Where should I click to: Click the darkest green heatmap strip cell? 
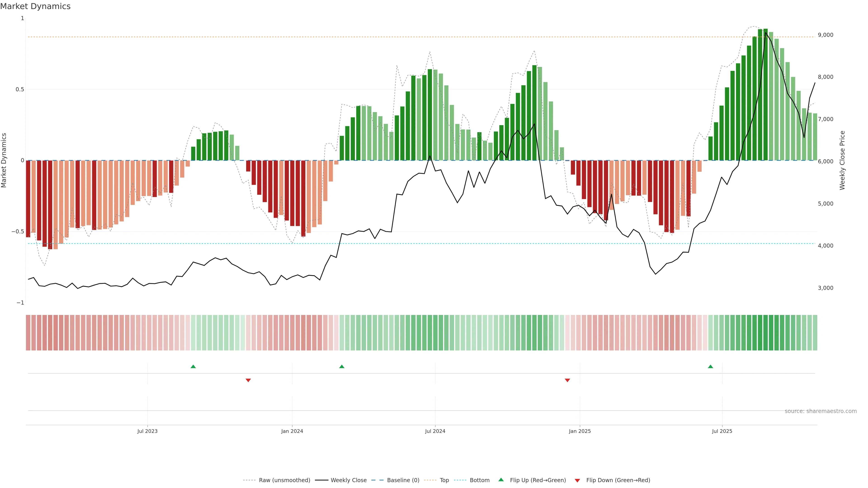766,333
